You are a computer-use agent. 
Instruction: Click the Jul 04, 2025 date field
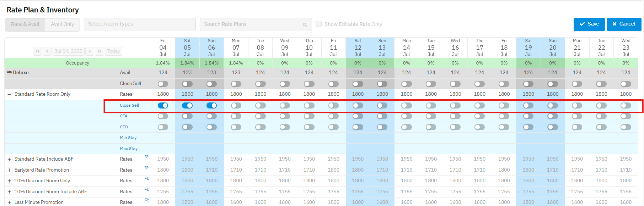click(69, 51)
